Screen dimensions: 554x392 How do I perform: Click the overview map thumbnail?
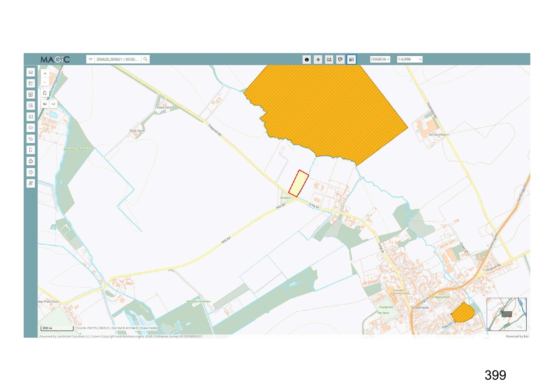506,314
